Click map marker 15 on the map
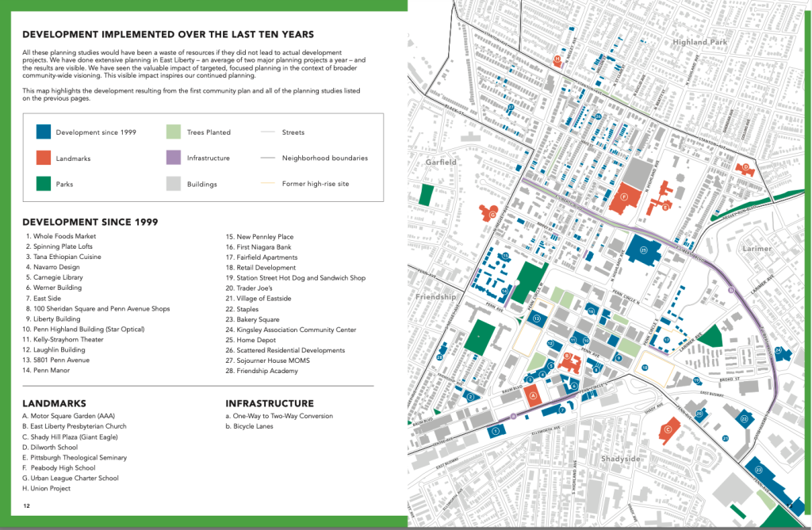The width and height of the screenshot is (812, 530). click(505, 256)
